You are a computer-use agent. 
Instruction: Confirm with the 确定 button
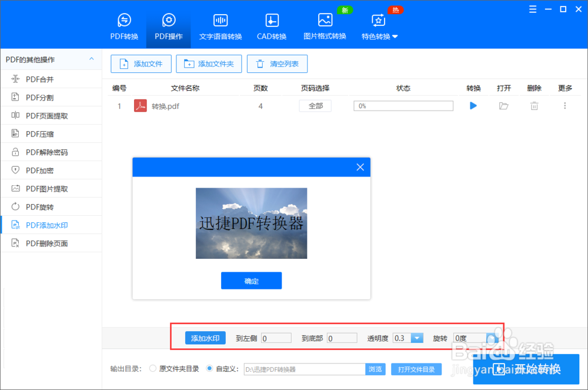[x=251, y=281]
